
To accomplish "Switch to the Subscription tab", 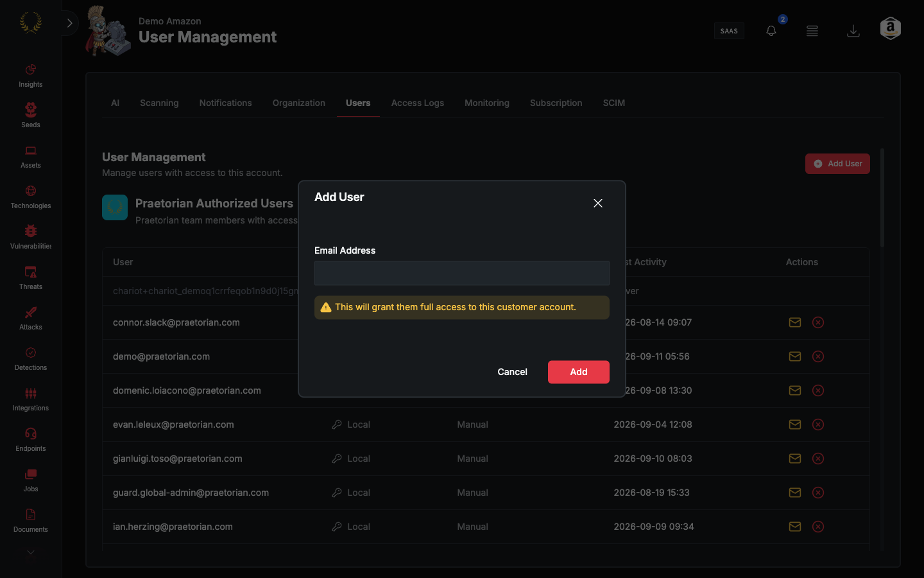I will 556,103.
